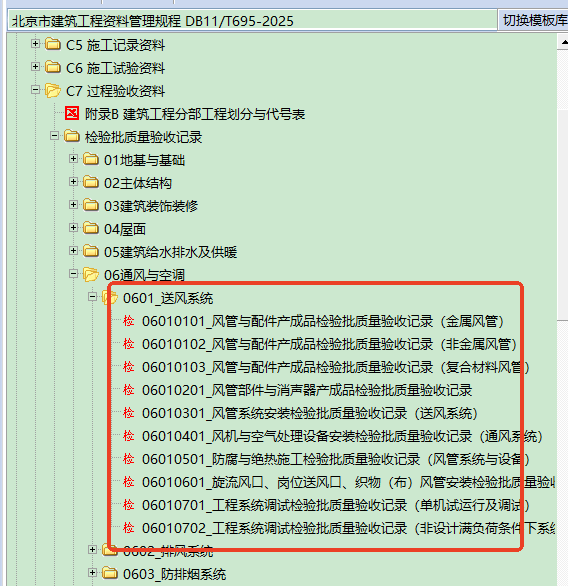Click the folder icon for C5 施工记录资料
The width and height of the screenshot is (568, 586).
click(x=53, y=44)
